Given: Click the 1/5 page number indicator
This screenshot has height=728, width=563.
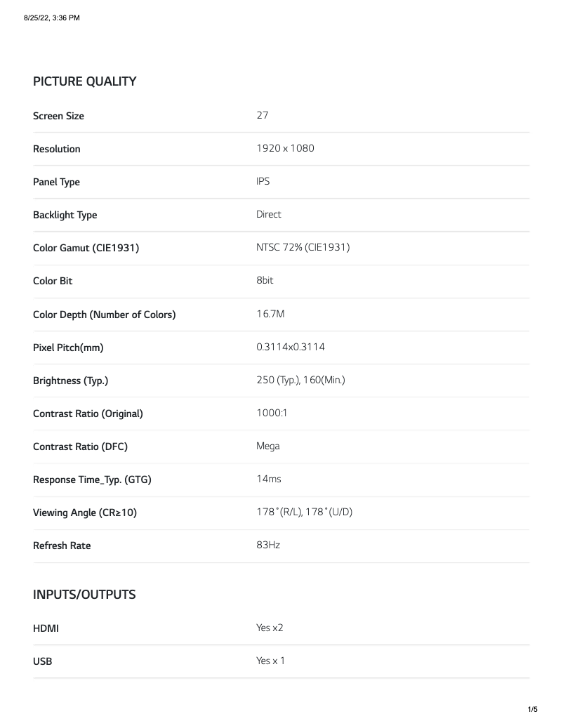Looking at the screenshot, I should [532, 710].
